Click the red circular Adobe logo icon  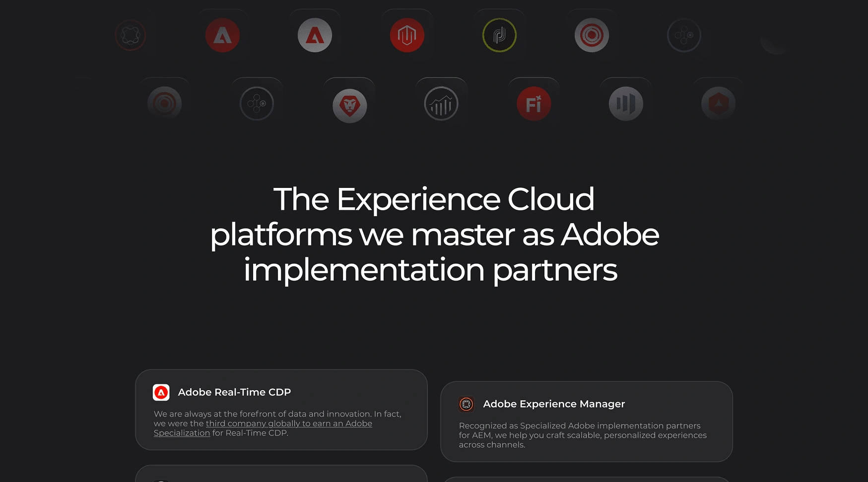pos(222,35)
